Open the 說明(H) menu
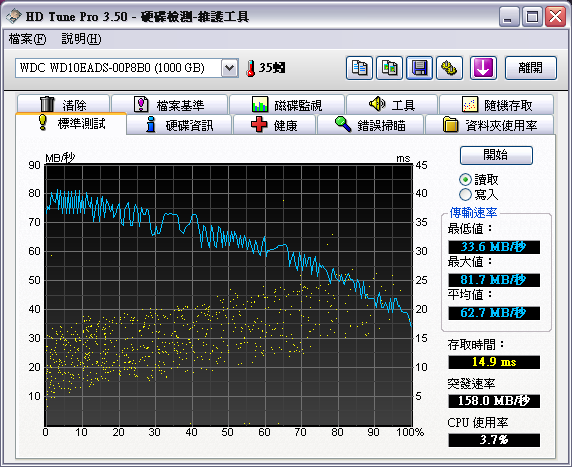Screen dimensions: 572x467 click(81, 39)
